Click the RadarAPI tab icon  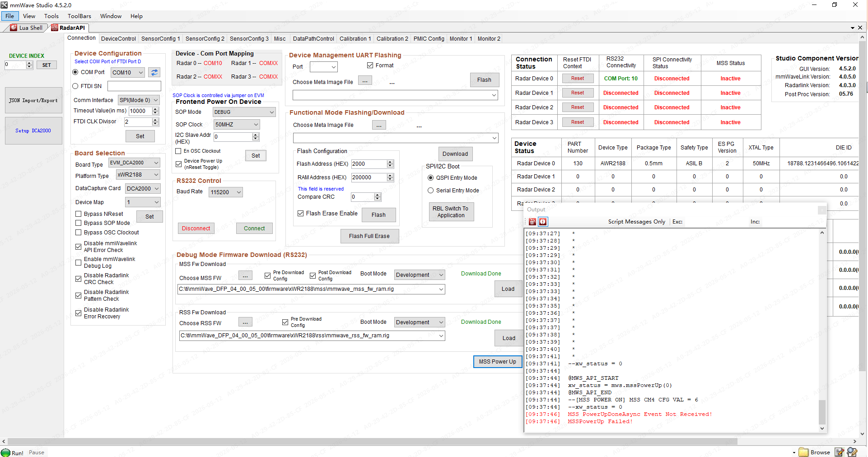pos(55,28)
